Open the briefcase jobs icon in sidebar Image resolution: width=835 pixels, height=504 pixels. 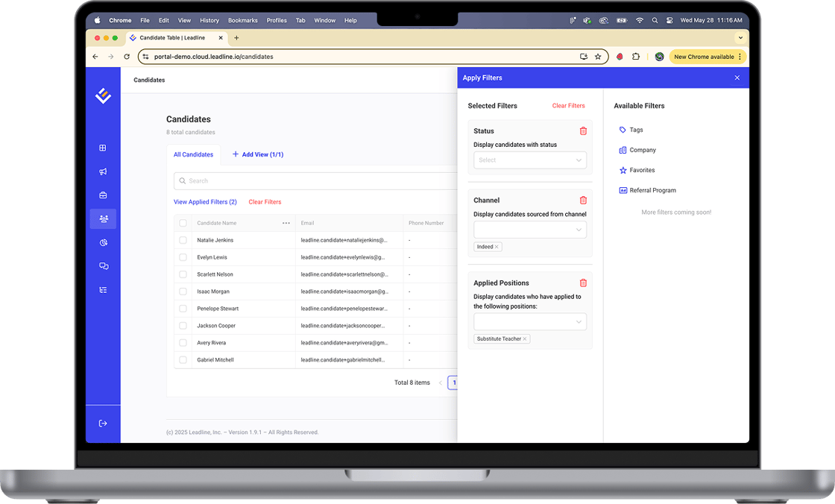pos(103,195)
